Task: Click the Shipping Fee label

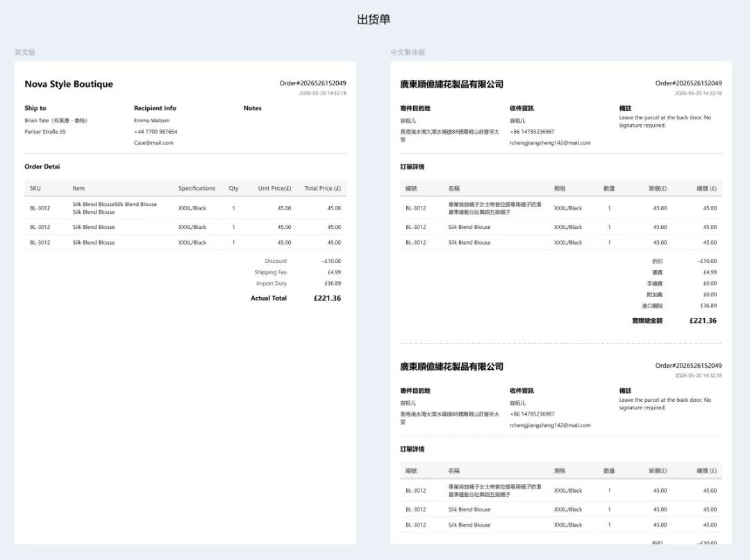Action: [x=271, y=272]
